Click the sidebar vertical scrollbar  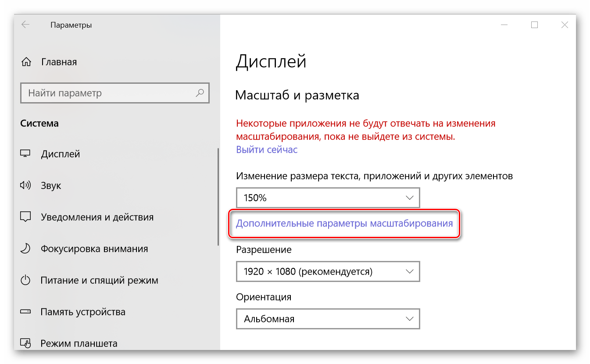218,197
